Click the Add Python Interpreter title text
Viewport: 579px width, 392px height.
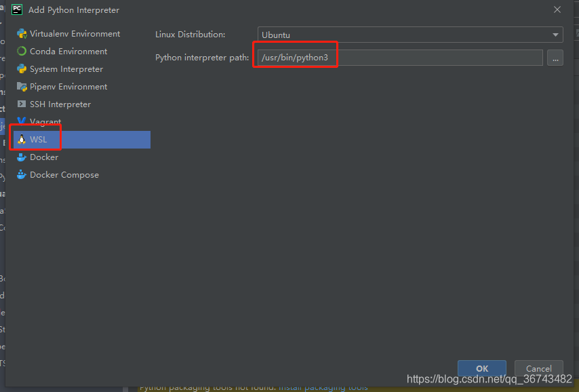pyautogui.click(x=74, y=10)
